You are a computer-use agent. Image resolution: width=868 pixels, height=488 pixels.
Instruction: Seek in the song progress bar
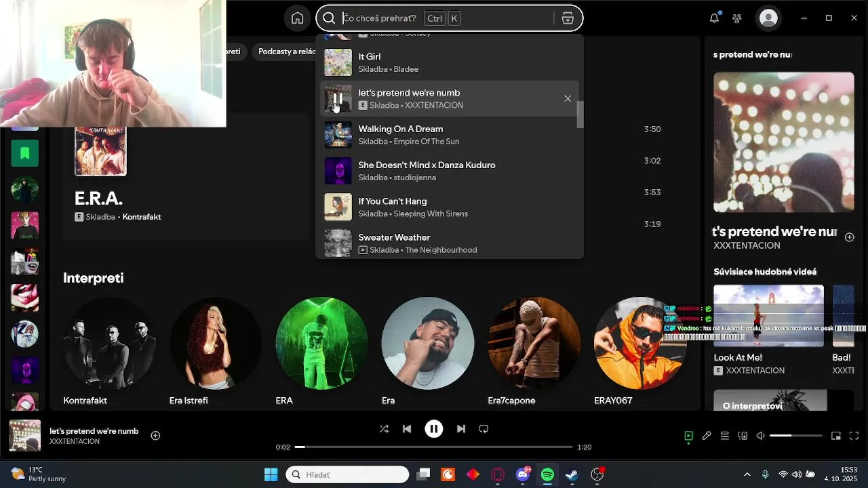434,447
